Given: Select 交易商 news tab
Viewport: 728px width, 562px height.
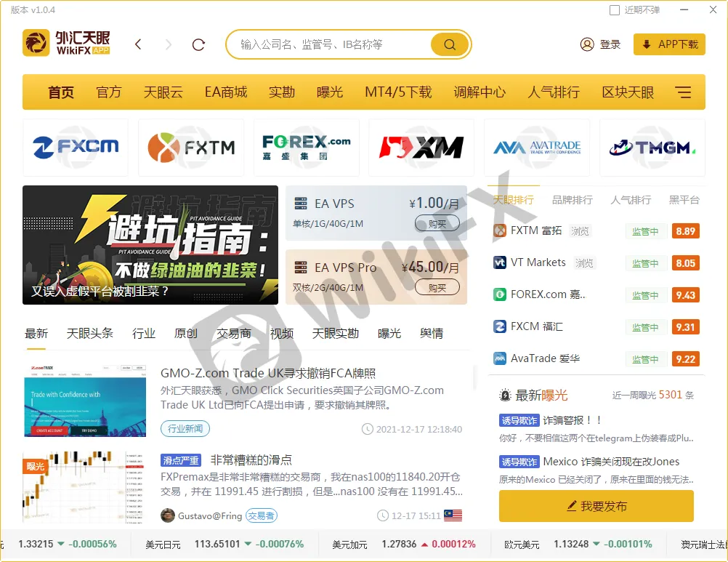Looking at the screenshot, I should point(233,333).
